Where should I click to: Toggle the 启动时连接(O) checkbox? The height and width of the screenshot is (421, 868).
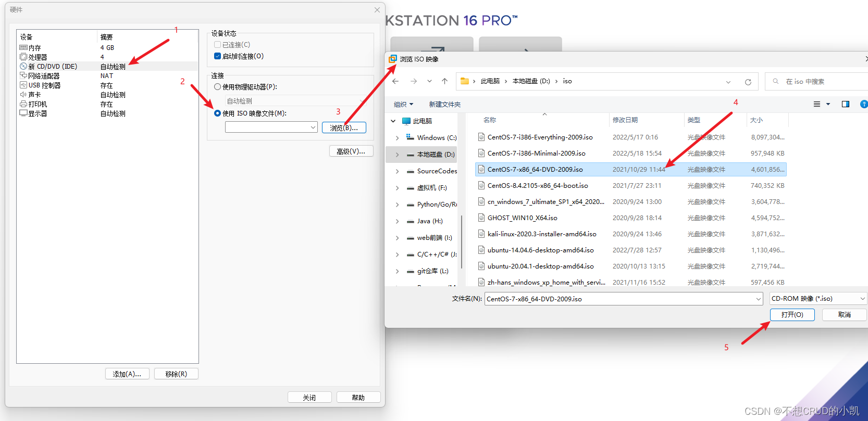218,56
